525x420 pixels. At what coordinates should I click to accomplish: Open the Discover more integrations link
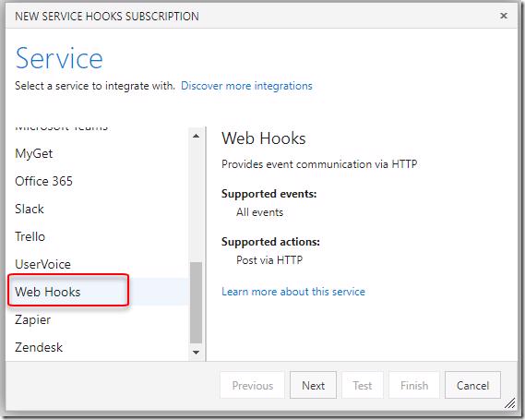(x=246, y=86)
